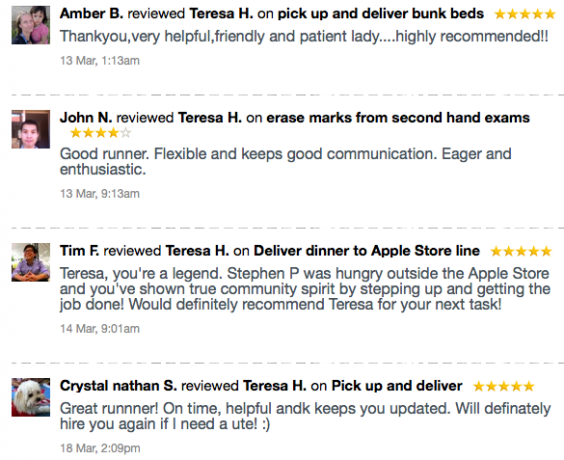
Task: Open John N. reviewer profile link
Action: (86, 118)
